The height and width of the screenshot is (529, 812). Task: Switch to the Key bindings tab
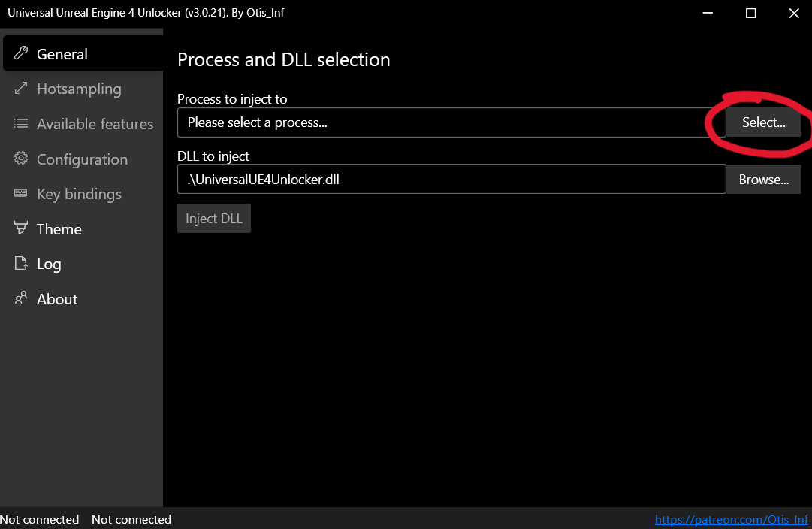coord(79,194)
